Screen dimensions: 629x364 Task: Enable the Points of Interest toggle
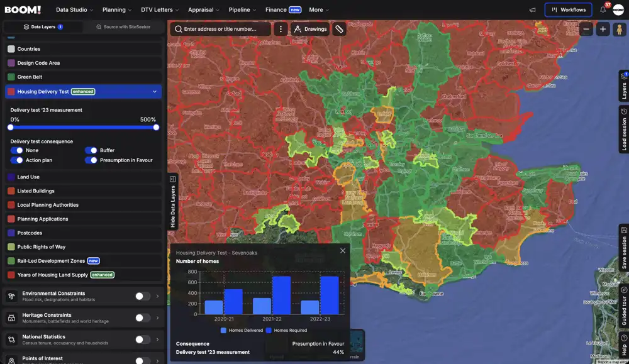142,360
